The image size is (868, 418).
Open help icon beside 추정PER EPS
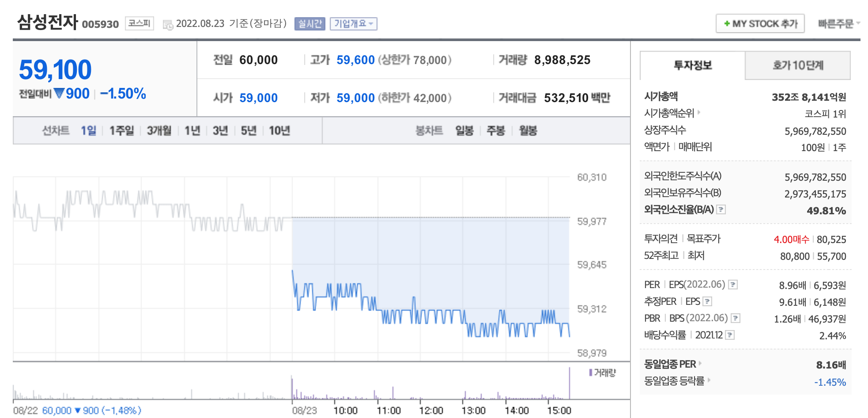[707, 301]
